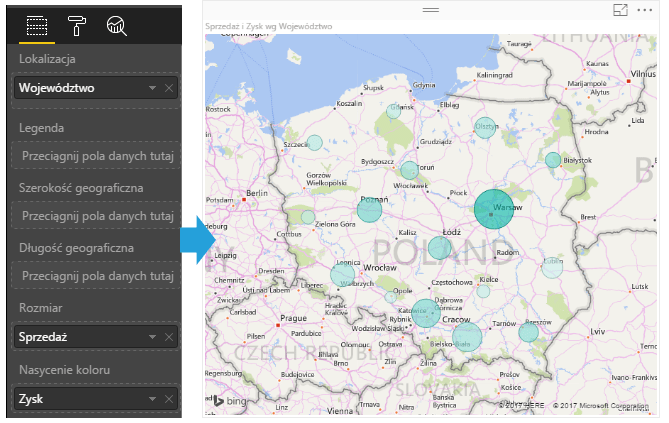Select the Cracow bubble on the map
This screenshot has width=669, height=423.
tap(467, 338)
